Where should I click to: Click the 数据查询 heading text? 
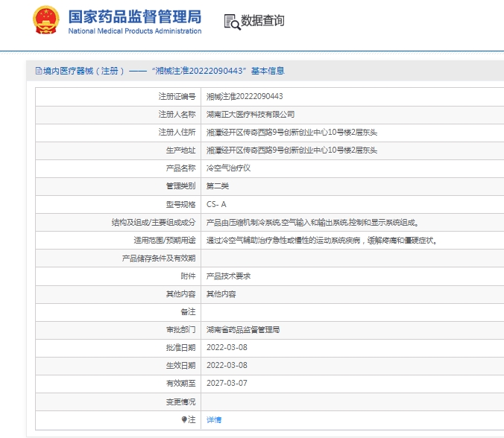click(262, 21)
